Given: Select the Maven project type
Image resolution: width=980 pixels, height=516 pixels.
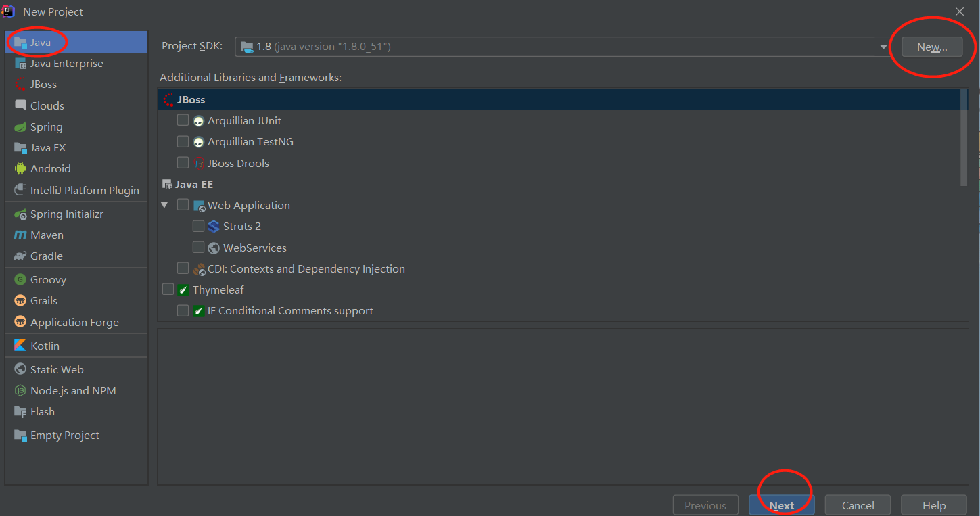Looking at the screenshot, I should (76, 235).
